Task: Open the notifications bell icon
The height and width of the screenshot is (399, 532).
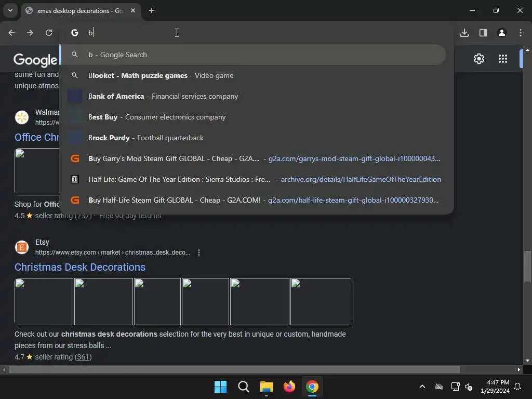Action: tap(518, 387)
